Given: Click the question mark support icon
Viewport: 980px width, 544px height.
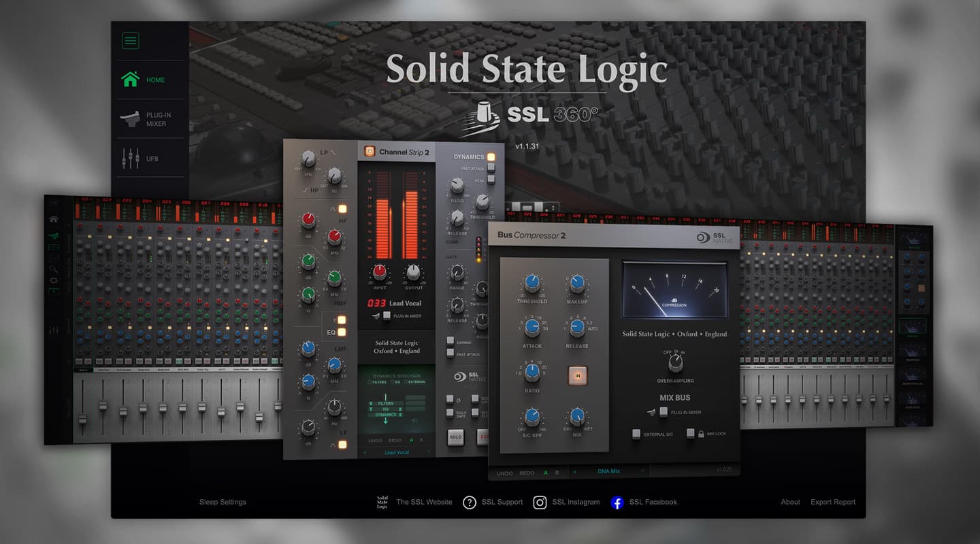Looking at the screenshot, I should pos(470,503).
